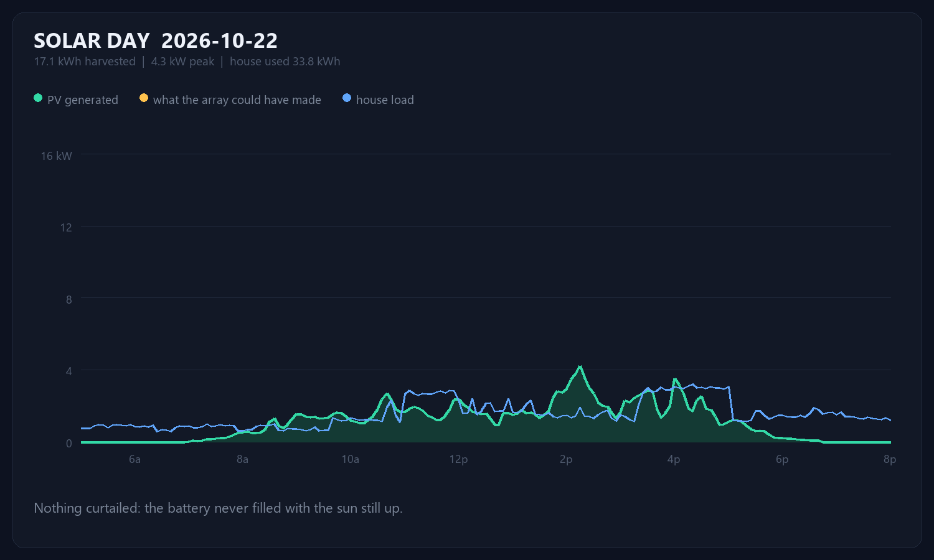Click the blue house load legend dot

347,98
